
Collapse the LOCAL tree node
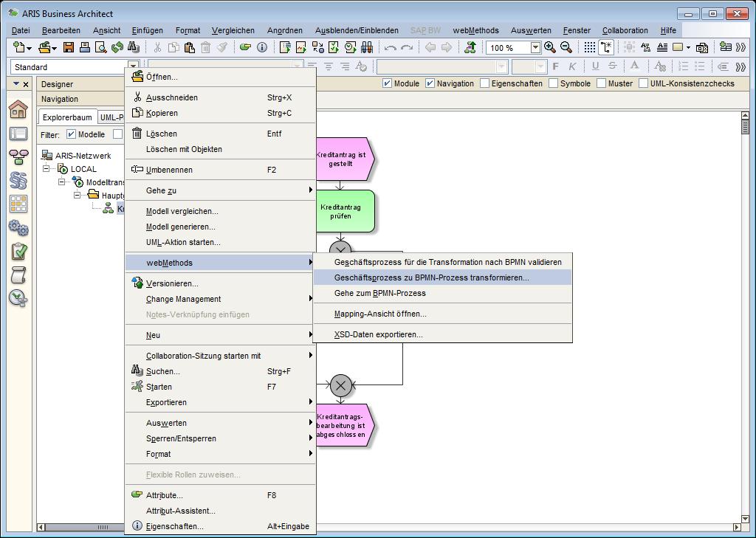47,169
